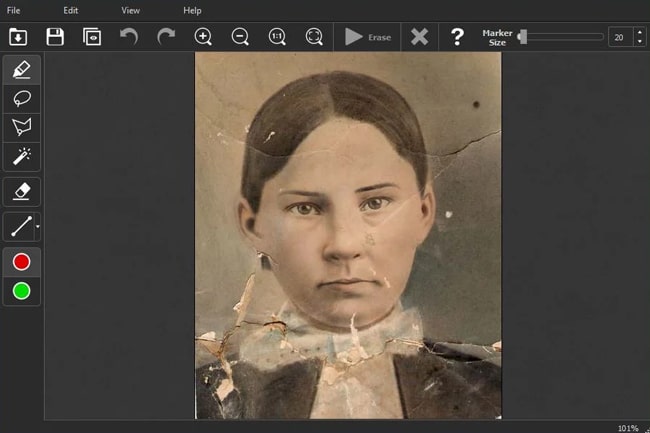Viewport: 650px width, 433px height.
Task: Zoom in on the photo
Action: [203, 37]
